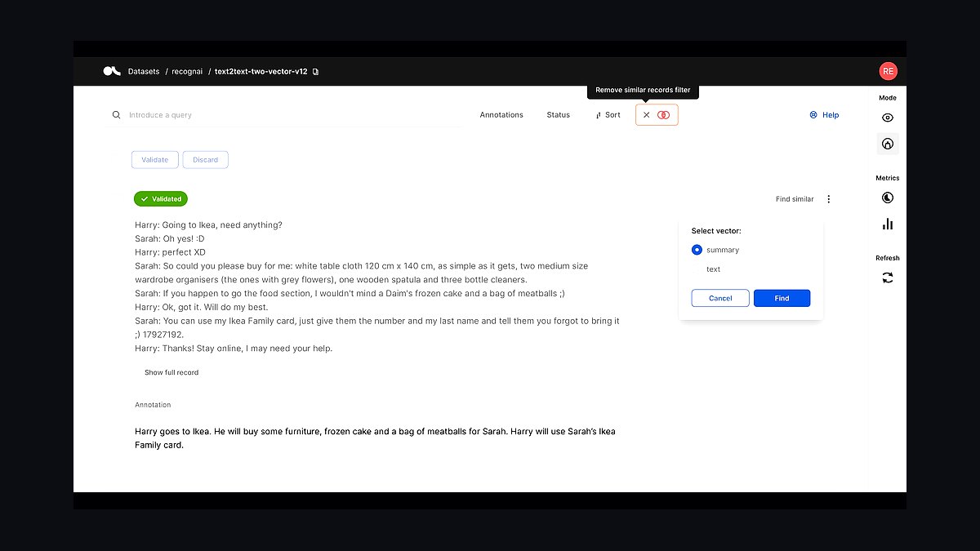Viewport: 980px width, 551px height.
Task: Switch to Annotate mode icon
Action: coord(888,144)
